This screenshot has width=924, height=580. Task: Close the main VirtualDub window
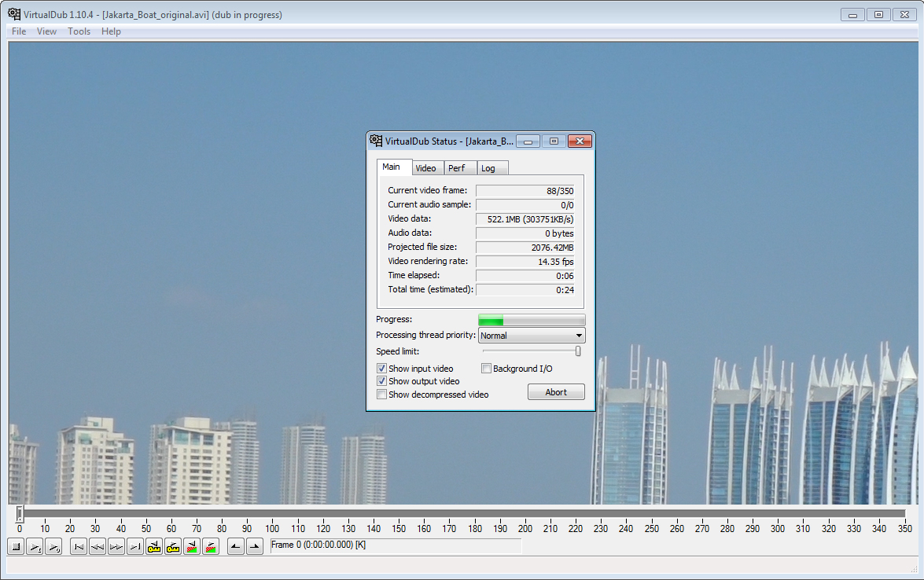[904, 15]
